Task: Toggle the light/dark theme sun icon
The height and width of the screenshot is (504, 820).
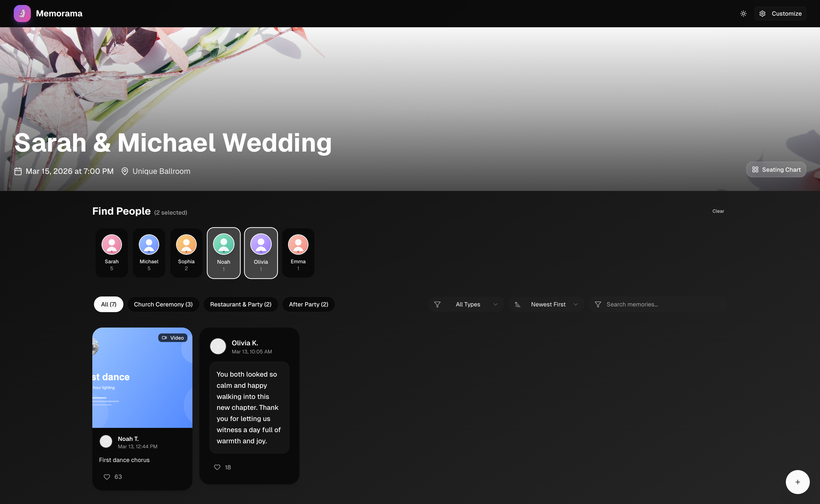Action: tap(743, 14)
